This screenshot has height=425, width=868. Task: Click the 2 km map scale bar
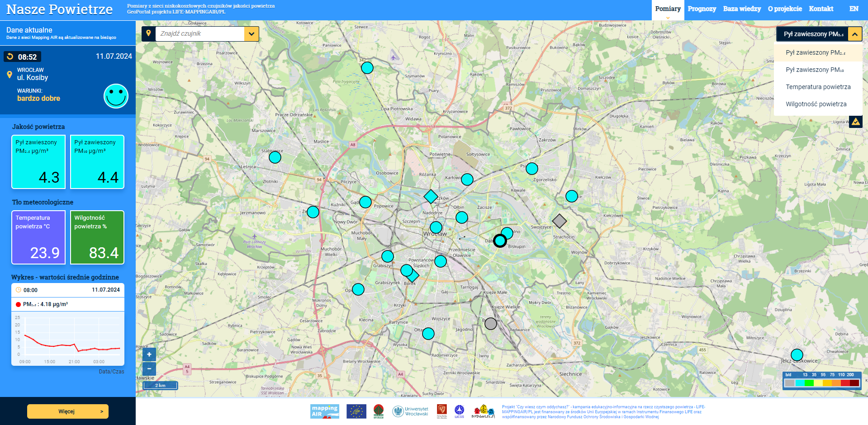161,385
